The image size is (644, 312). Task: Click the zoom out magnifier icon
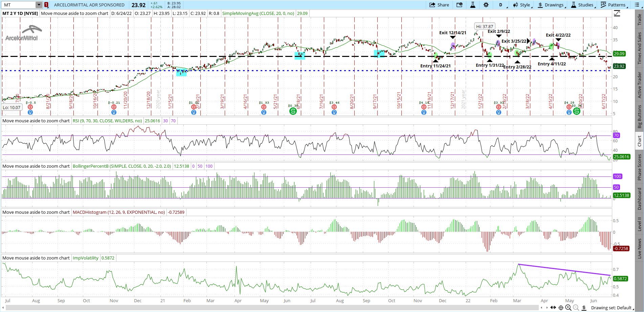[576, 308]
